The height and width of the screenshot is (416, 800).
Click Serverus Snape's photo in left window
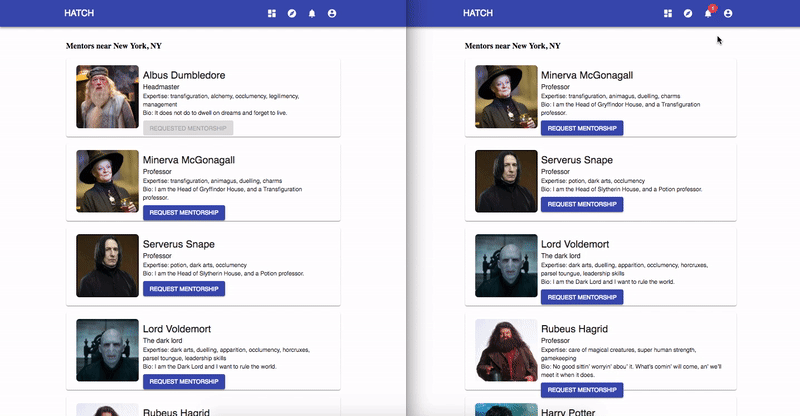click(x=107, y=265)
